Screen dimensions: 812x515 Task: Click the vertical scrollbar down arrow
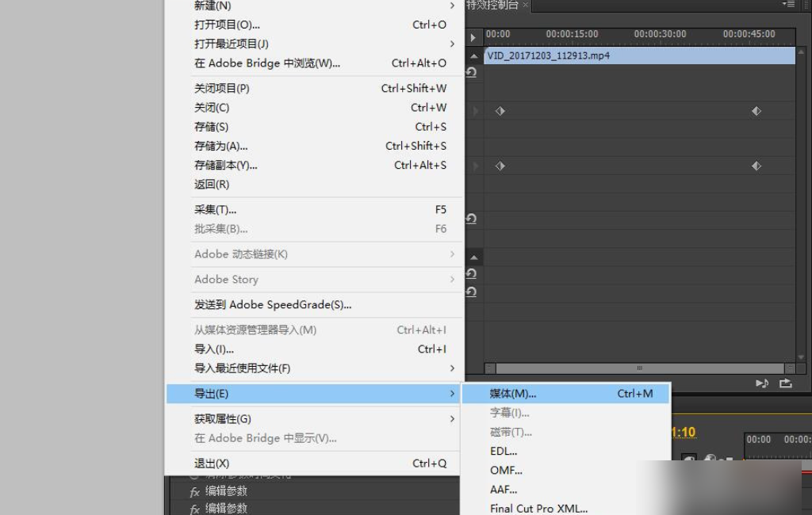801,357
